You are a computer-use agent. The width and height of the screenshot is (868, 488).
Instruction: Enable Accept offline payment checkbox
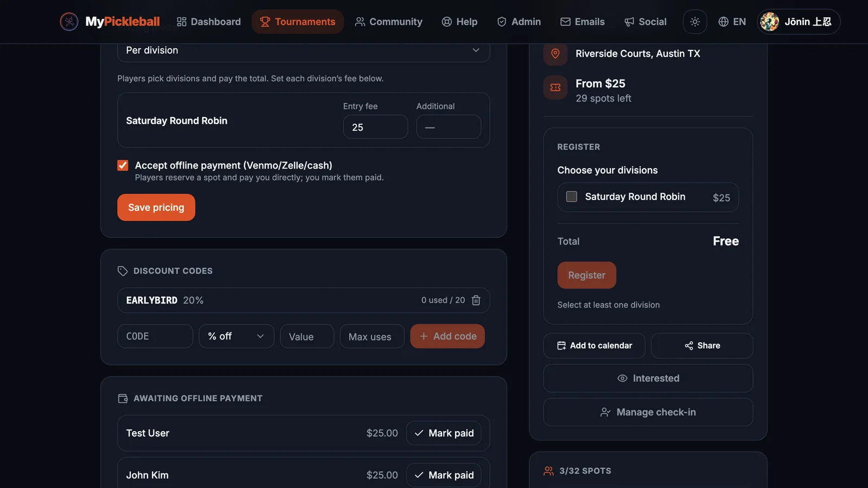pos(123,165)
